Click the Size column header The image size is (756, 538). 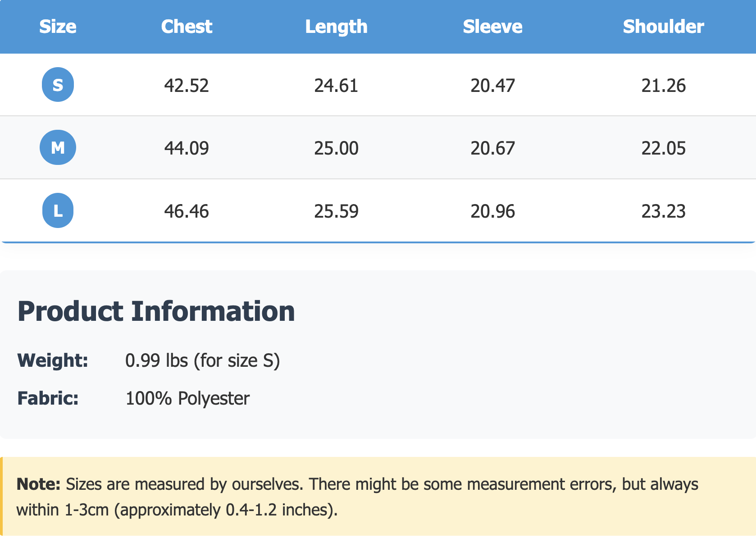pyautogui.click(x=58, y=27)
